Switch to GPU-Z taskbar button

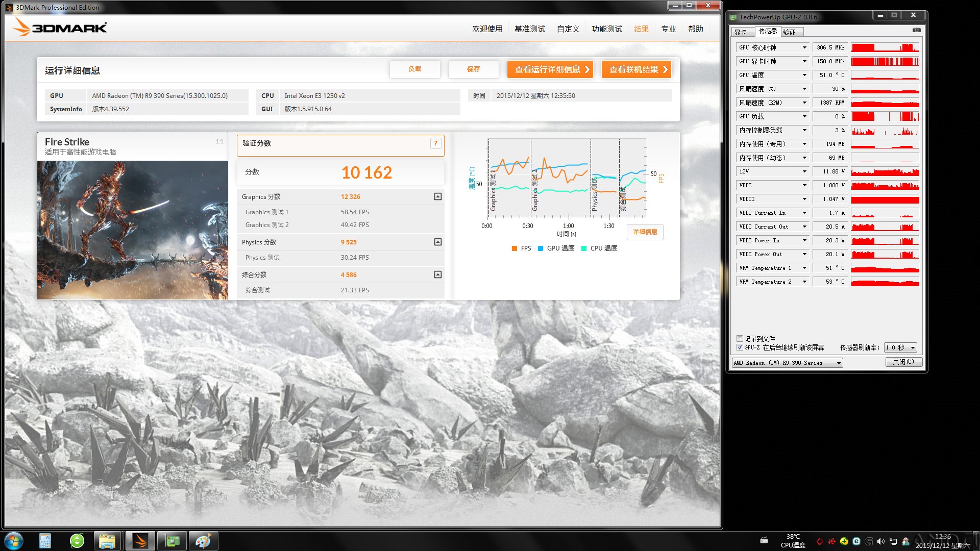click(172, 541)
